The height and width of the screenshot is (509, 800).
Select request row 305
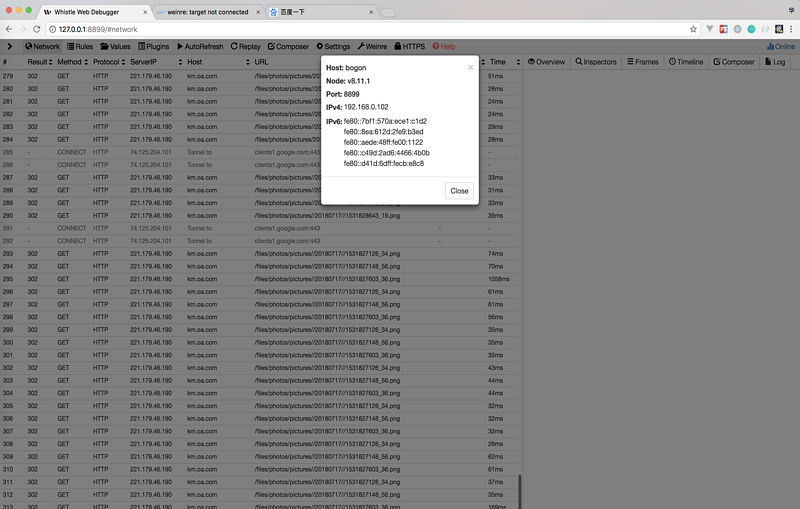(x=259, y=406)
